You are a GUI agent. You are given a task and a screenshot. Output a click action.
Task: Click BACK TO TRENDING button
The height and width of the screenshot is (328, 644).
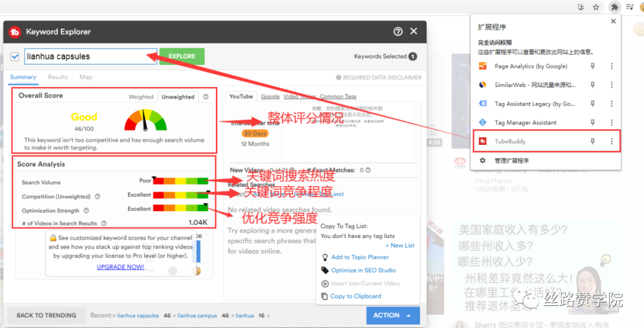47,315
